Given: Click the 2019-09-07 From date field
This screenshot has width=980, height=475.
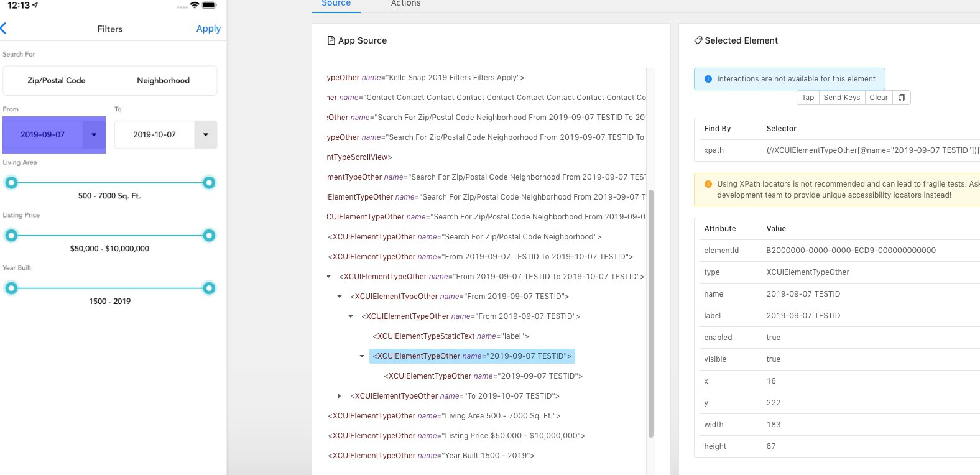Looking at the screenshot, I should pyautogui.click(x=42, y=134).
